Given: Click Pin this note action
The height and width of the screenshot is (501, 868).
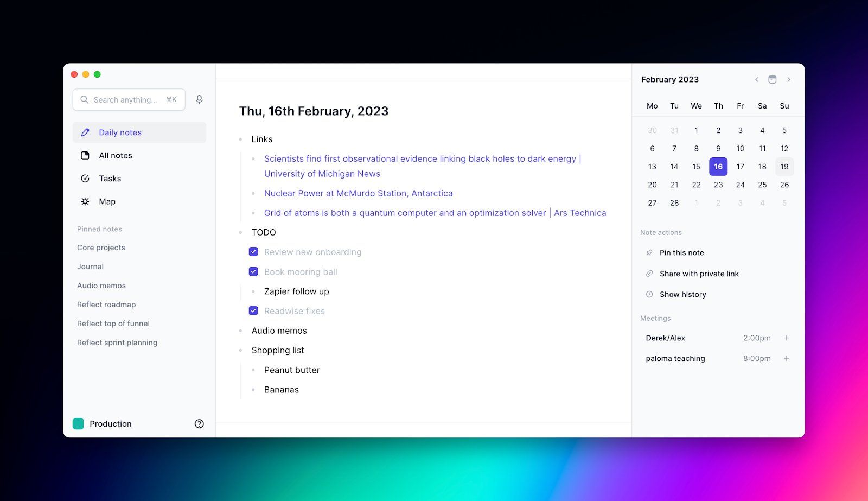Looking at the screenshot, I should [x=681, y=252].
